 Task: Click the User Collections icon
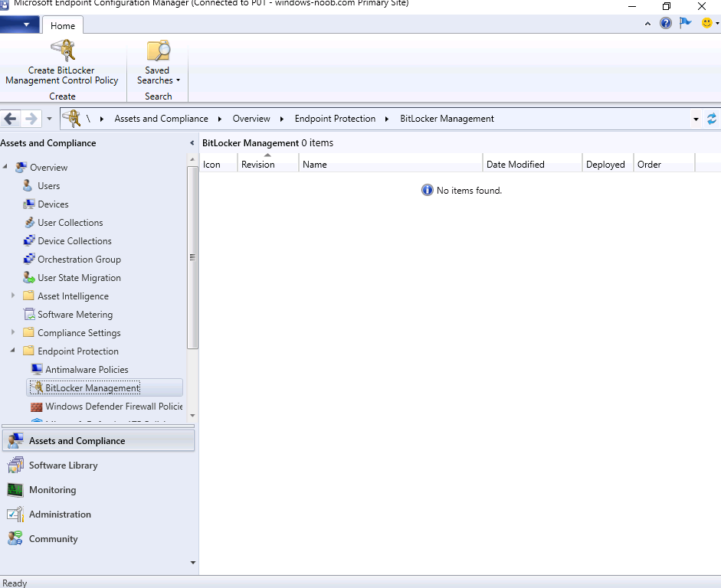(x=29, y=222)
